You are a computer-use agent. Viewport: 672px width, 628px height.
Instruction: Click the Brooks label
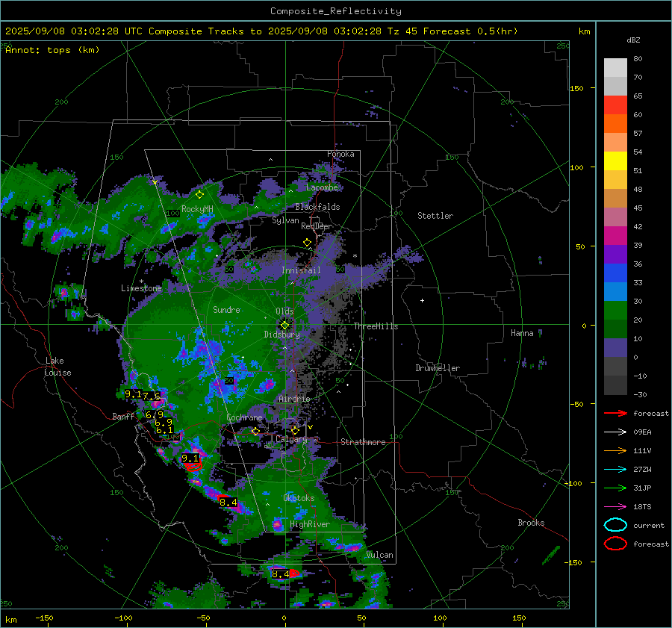[x=531, y=523]
